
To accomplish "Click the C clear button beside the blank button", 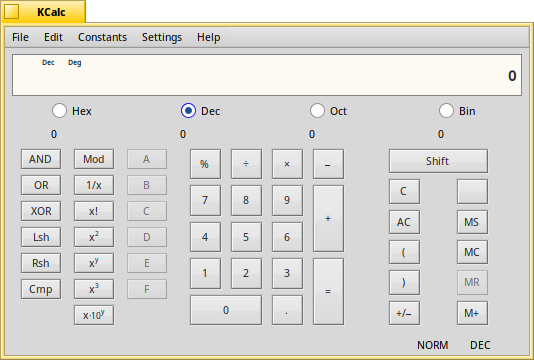I will tap(404, 191).
